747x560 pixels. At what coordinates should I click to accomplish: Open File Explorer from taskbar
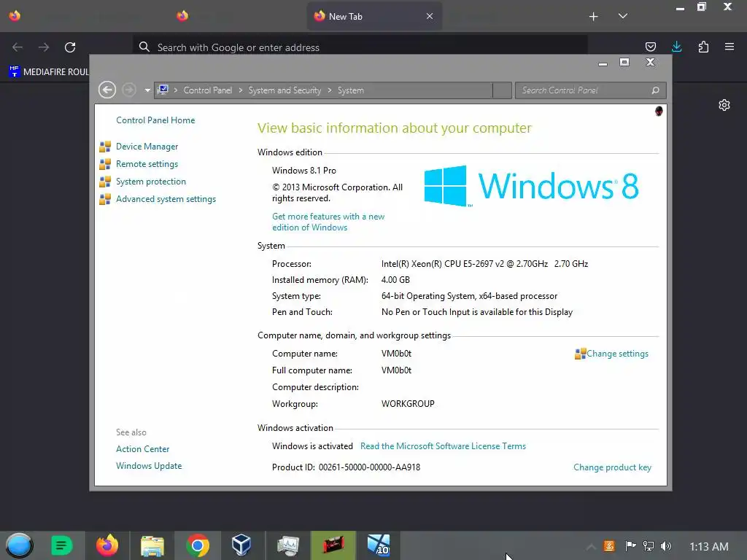(152, 545)
